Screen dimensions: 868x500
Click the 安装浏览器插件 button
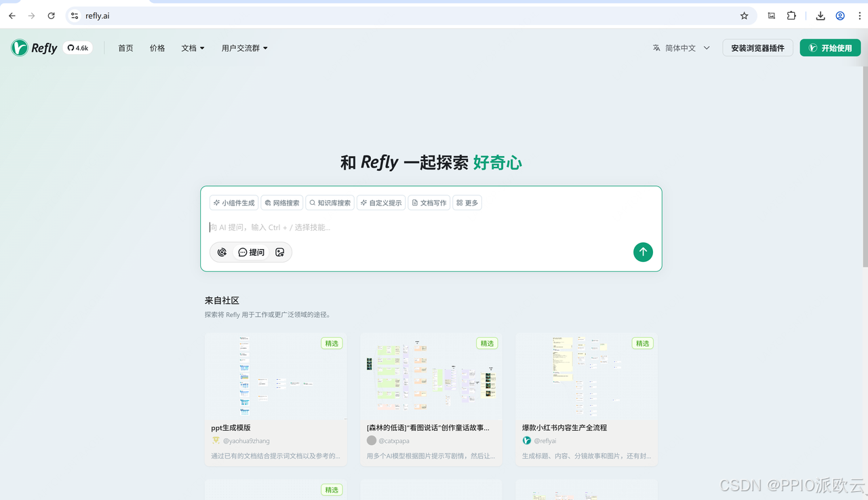[757, 48]
